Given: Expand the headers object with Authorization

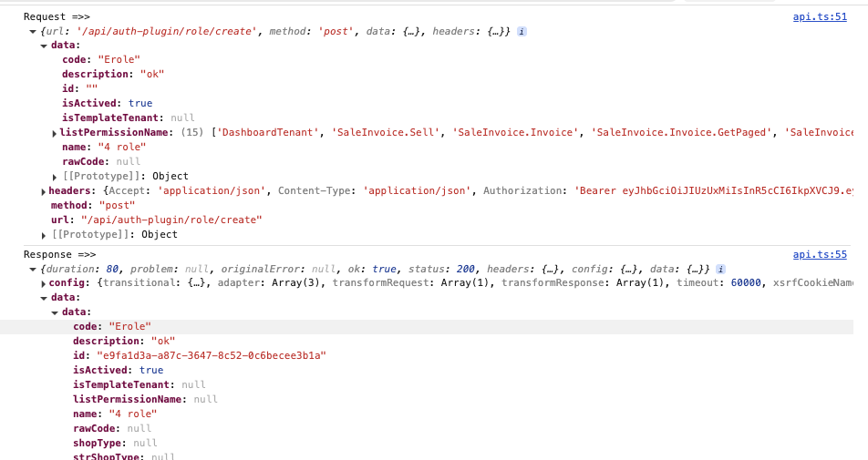Looking at the screenshot, I should coord(44,191).
